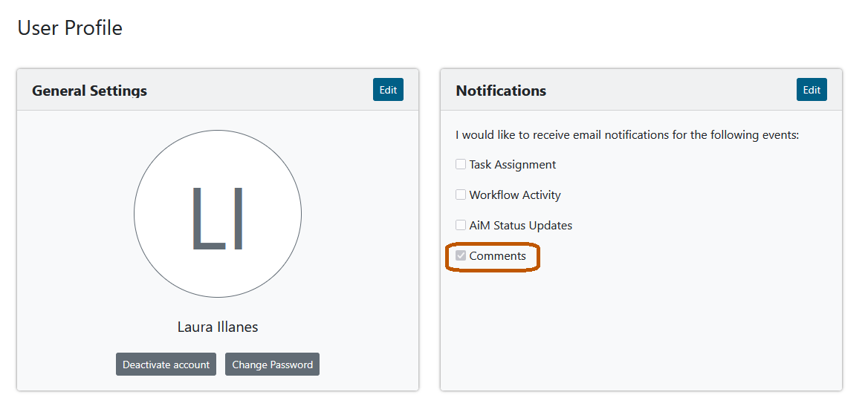868x415 pixels.
Task: Click the User Profile page heading
Action: pyautogui.click(x=70, y=27)
